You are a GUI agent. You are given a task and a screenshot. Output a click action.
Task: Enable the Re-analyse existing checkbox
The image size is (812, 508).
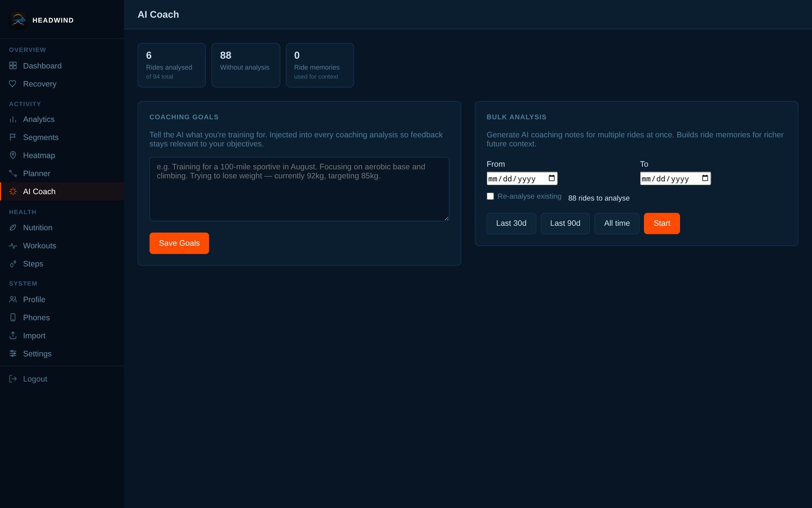point(490,196)
